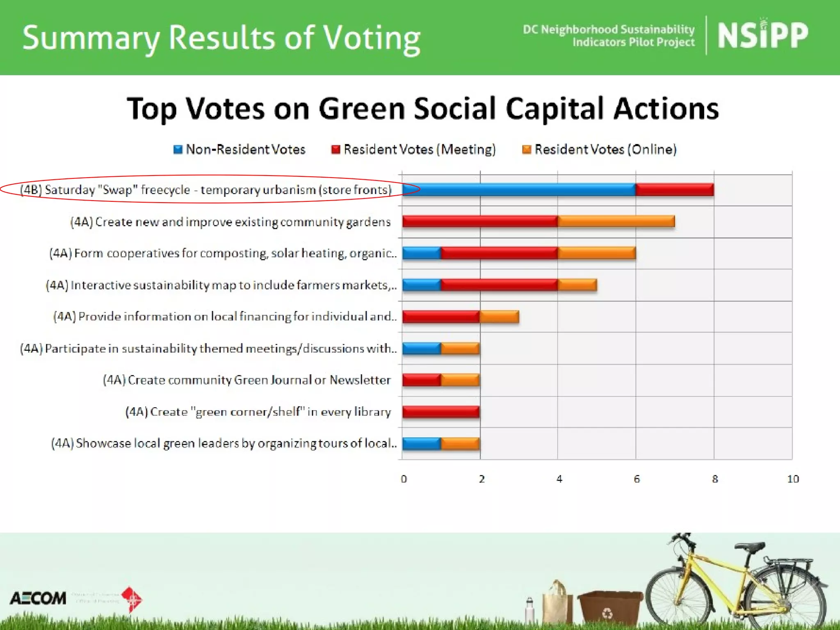840x630 pixels.
Task: Click the blue segment of the Saturday Swap bar
Action: 518,190
